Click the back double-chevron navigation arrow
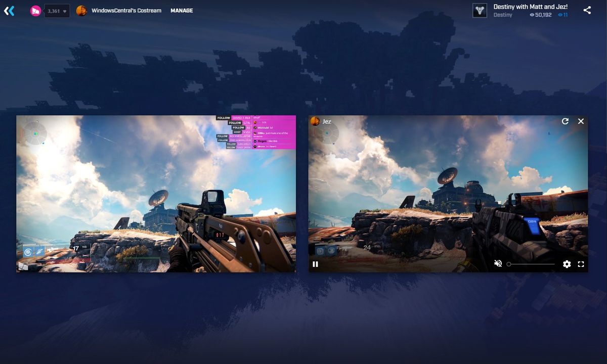Image resolution: width=607 pixels, height=364 pixels. coord(9,10)
